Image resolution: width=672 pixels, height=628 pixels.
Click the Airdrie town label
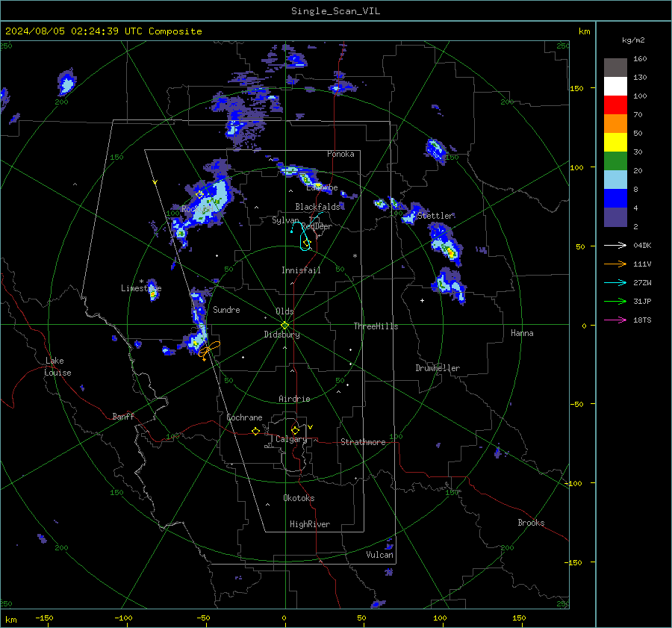point(294,399)
